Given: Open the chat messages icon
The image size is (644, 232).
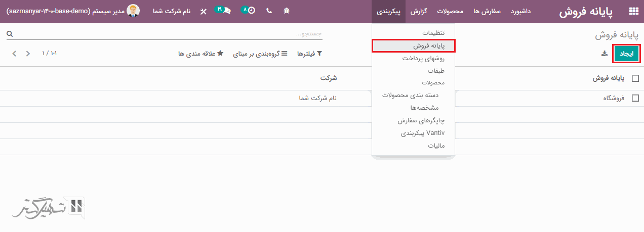Looking at the screenshot, I should click(x=224, y=11).
